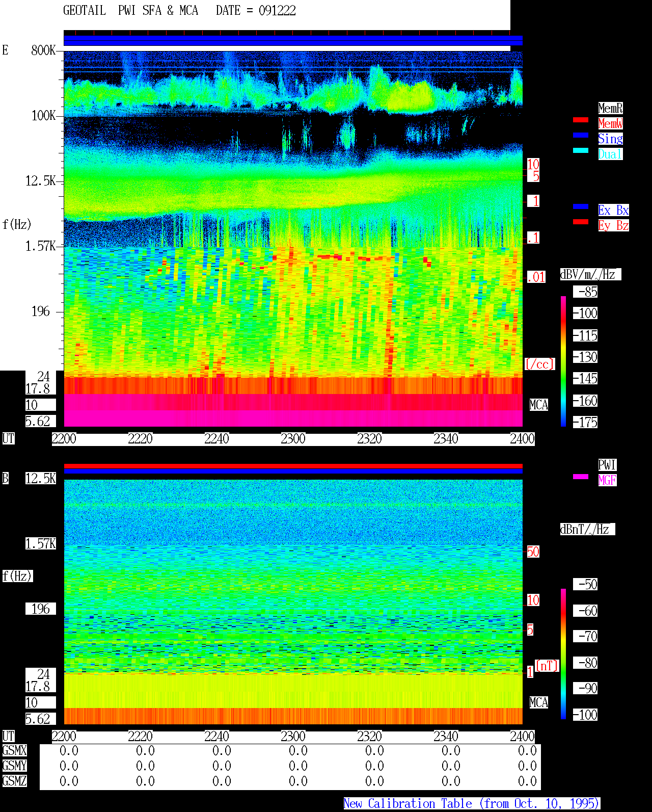Click the B panel 12.5K axis label
This screenshot has height=812, width=652.
coord(41,479)
